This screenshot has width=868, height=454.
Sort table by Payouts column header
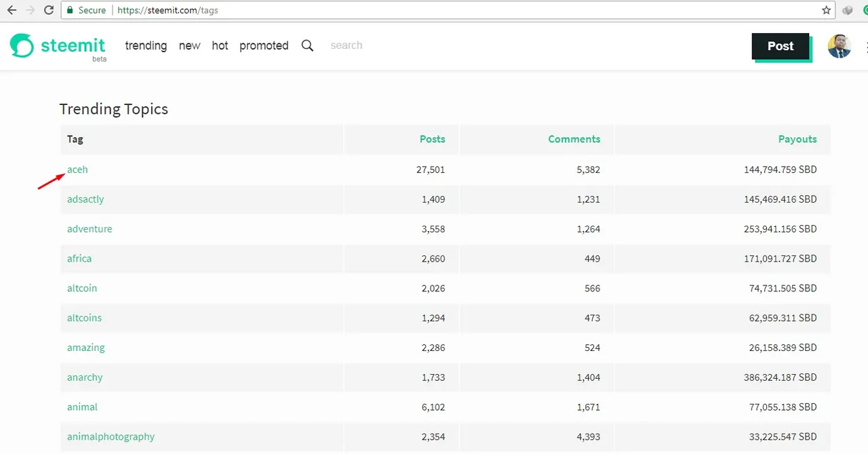click(797, 139)
